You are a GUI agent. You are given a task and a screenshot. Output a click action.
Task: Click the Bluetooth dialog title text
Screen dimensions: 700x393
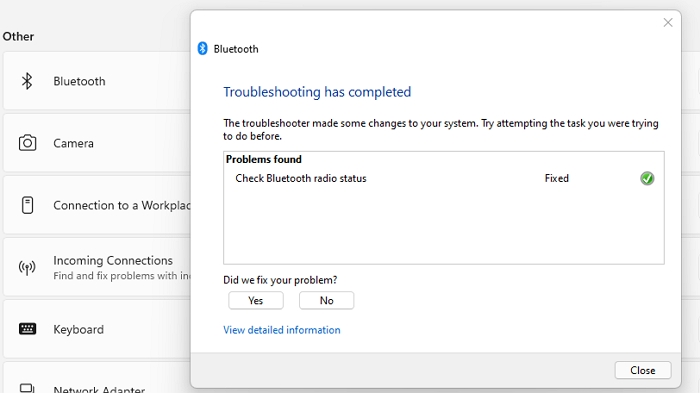(x=236, y=49)
